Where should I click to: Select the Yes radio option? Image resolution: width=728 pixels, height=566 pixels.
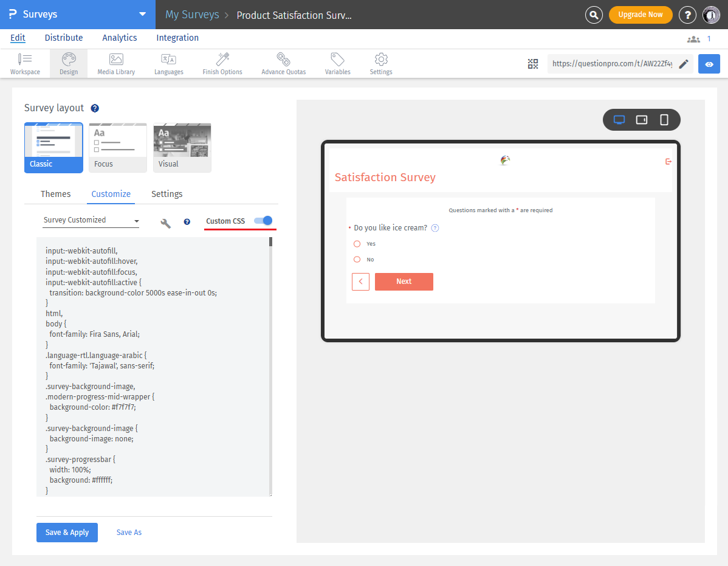point(358,243)
